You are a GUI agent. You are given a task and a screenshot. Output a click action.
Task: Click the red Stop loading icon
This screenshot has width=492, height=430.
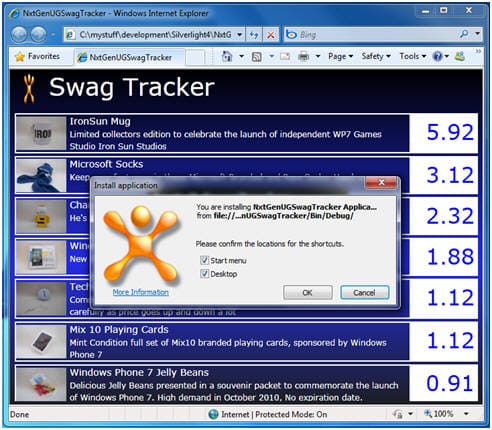271,35
